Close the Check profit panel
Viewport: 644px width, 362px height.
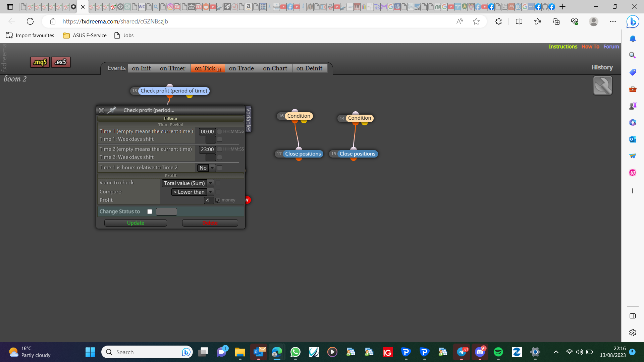pyautogui.click(x=101, y=110)
